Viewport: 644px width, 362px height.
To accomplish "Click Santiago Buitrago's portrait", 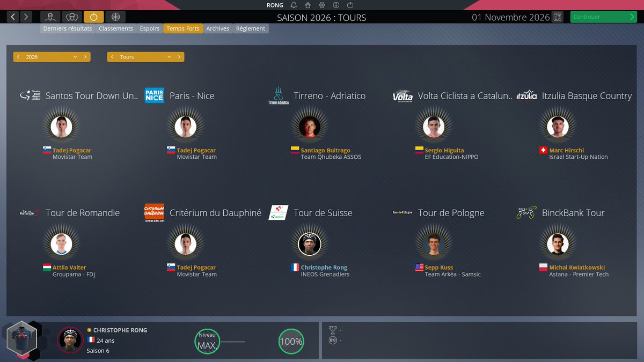I will coord(310,127).
